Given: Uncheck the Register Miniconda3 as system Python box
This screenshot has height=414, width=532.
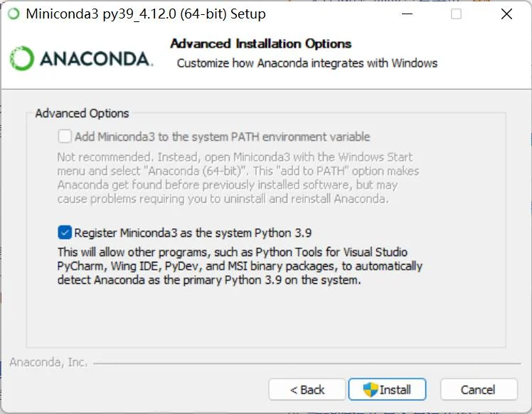Looking at the screenshot, I should point(65,232).
